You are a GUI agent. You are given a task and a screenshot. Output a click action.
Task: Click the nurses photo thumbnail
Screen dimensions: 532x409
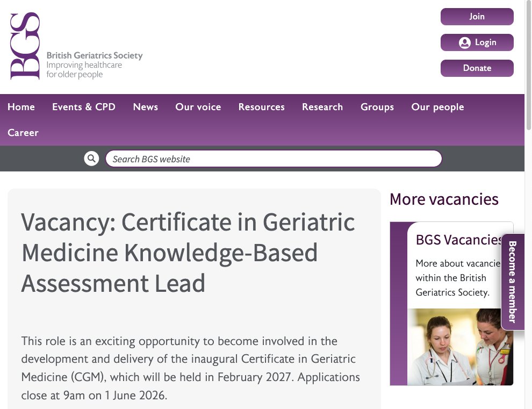click(x=461, y=347)
